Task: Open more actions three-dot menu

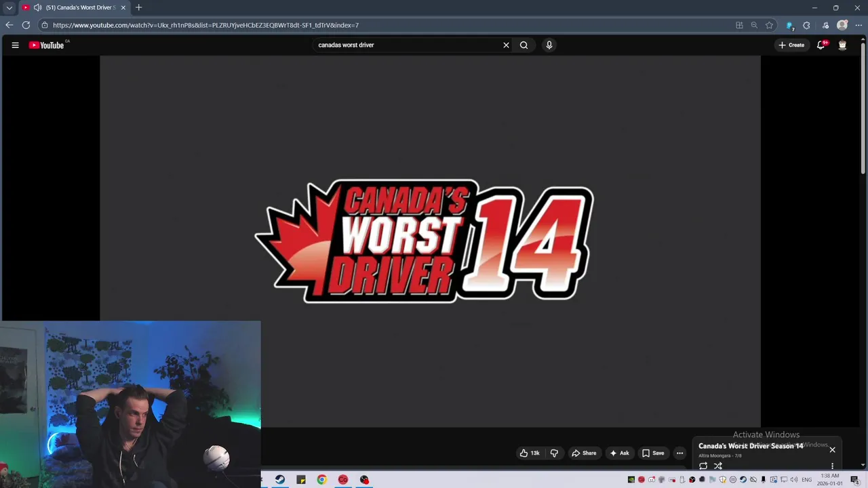Action: click(x=679, y=453)
